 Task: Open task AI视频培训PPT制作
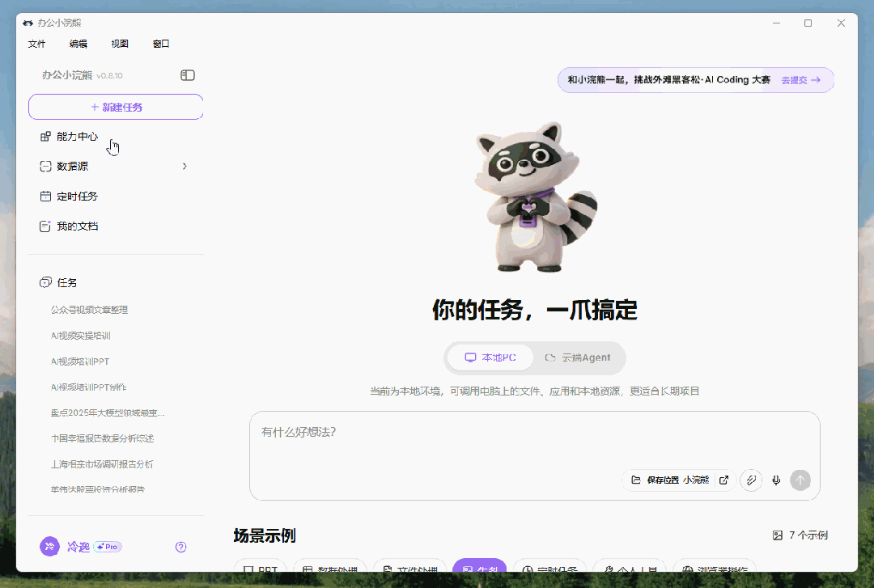(89, 387)
